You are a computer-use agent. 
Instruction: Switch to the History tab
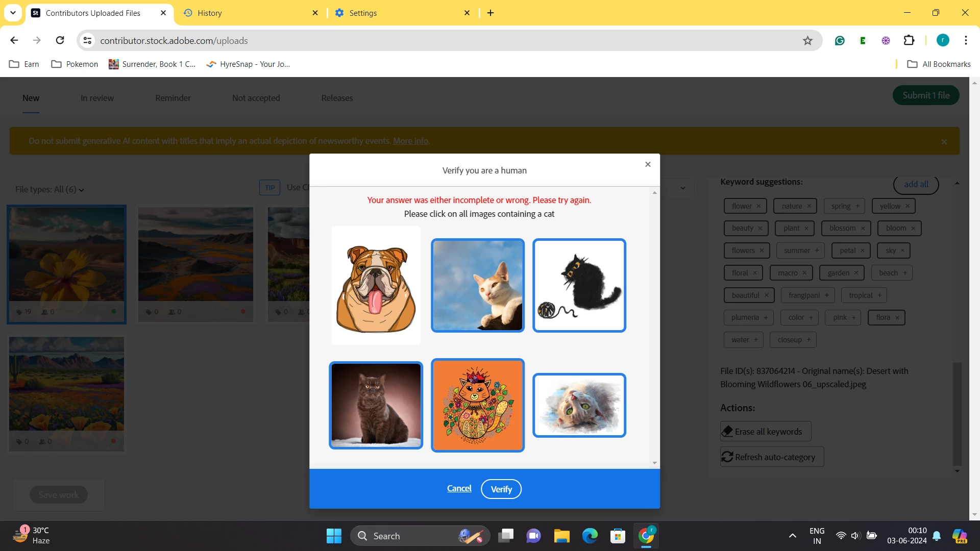(209, 13)
